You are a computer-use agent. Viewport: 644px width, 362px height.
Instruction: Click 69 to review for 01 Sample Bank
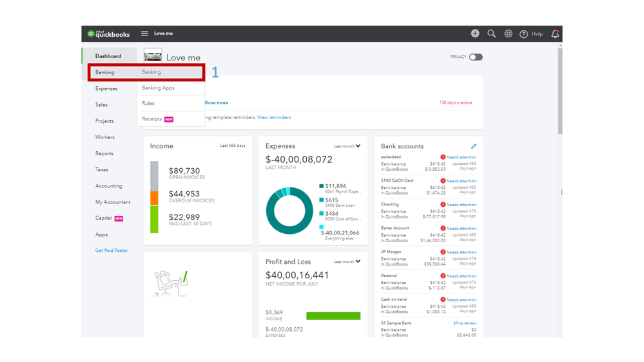click(x=465, y=323)
